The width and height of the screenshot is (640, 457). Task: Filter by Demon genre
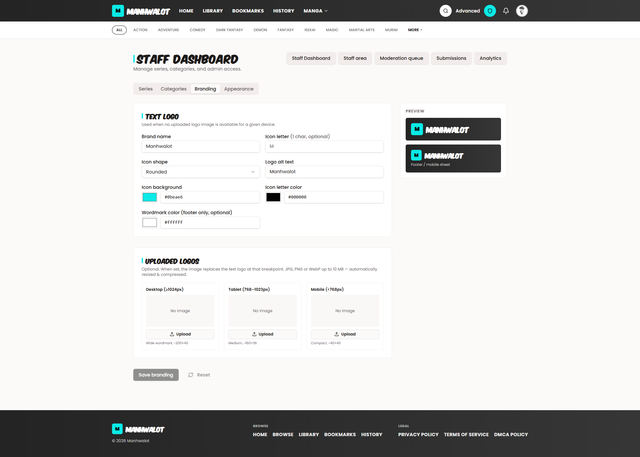pyautogui.click(x=260, y=30)
